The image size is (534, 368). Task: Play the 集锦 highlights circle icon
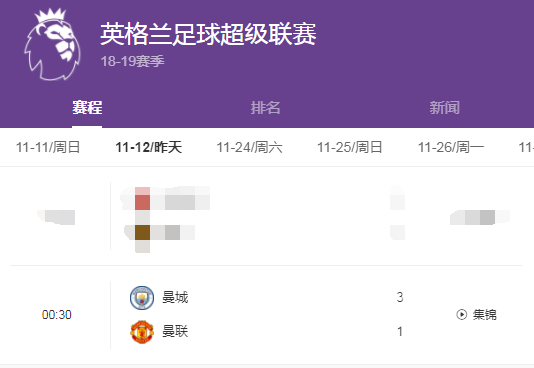point(461,315)
